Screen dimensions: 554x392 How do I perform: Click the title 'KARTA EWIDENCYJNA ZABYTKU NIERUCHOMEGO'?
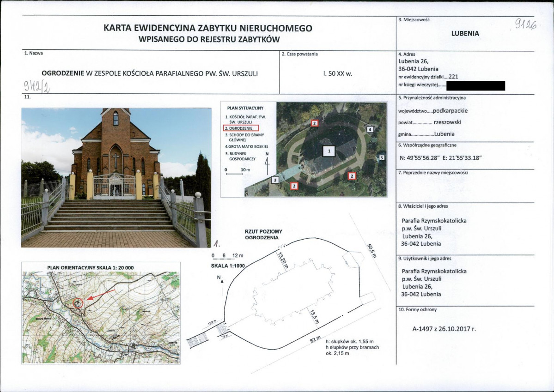(x=208, y=28)
